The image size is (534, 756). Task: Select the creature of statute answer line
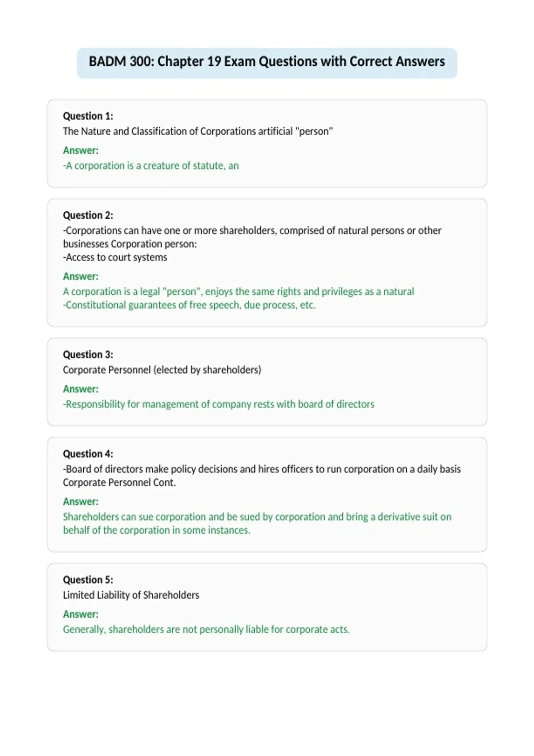coord(151,165)
